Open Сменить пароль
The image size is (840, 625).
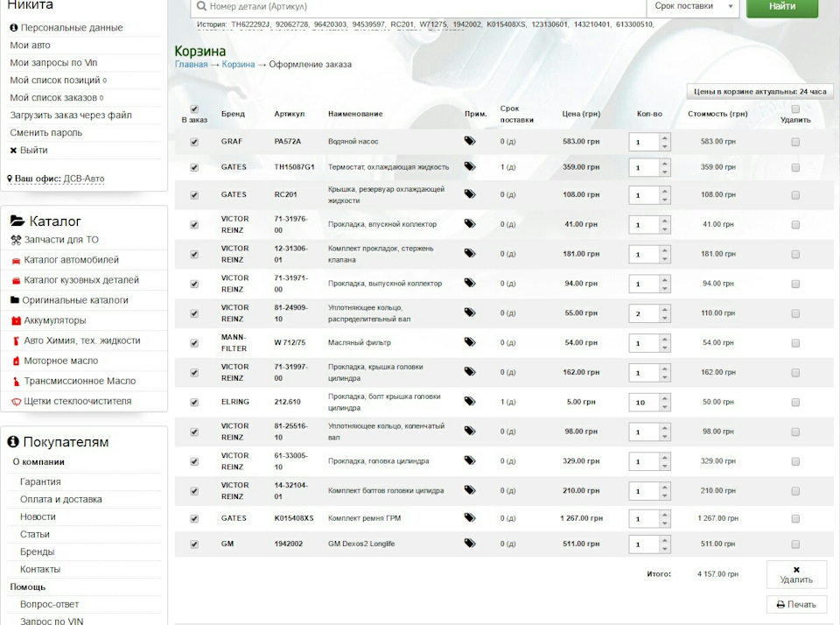46,132
